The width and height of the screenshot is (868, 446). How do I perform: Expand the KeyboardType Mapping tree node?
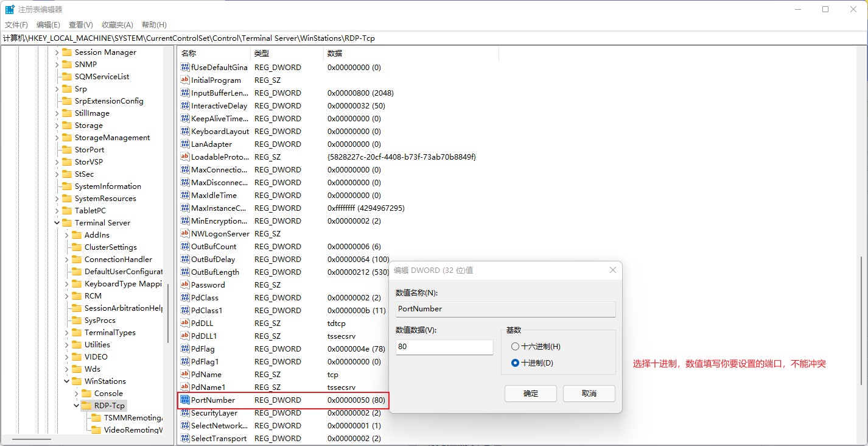pyautogui.click(x=67, y=284)
